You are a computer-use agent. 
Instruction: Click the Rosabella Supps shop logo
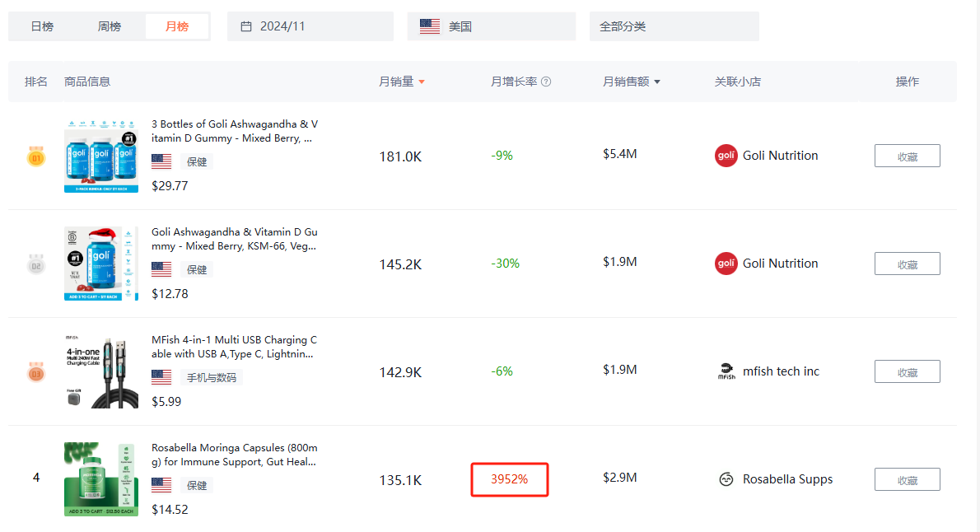click(726, 479)
